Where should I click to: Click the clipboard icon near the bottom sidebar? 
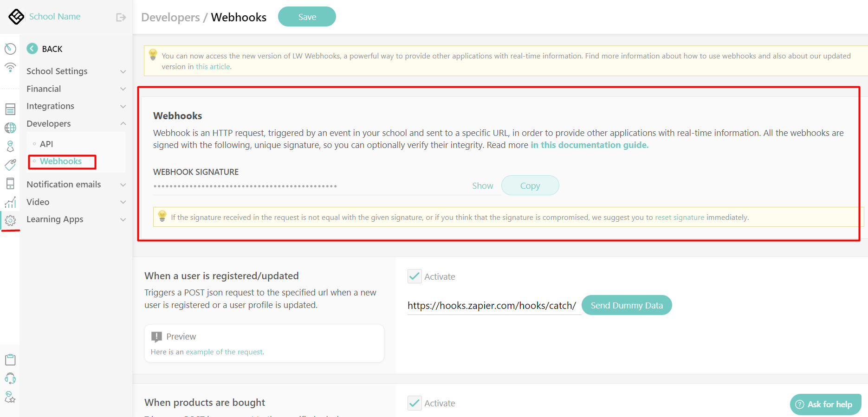[x=10, y=359]
